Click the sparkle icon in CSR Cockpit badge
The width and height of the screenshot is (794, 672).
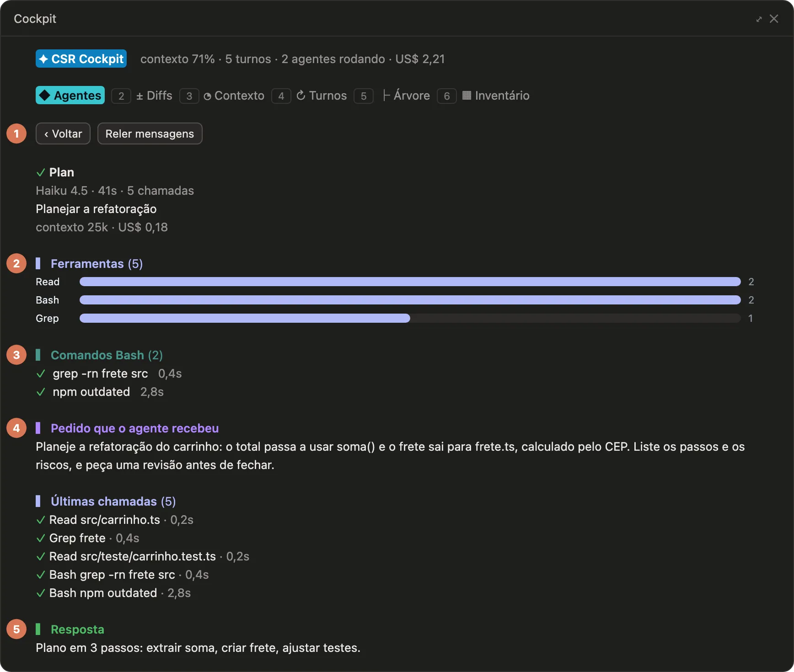(x=43, y=59)
